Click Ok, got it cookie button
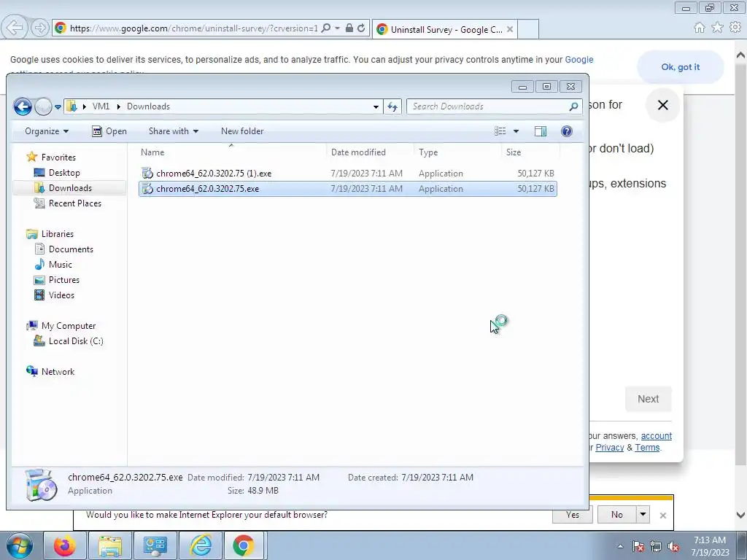 coord(681,67)
